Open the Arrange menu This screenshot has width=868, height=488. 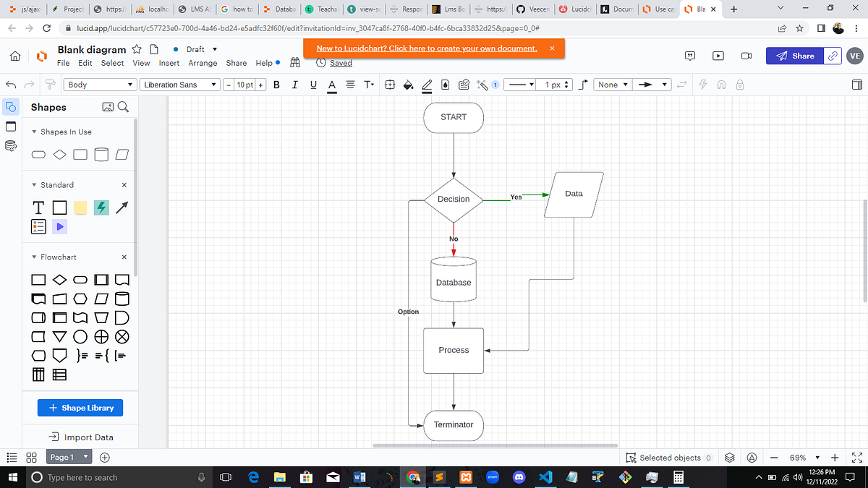coord(203,63)
